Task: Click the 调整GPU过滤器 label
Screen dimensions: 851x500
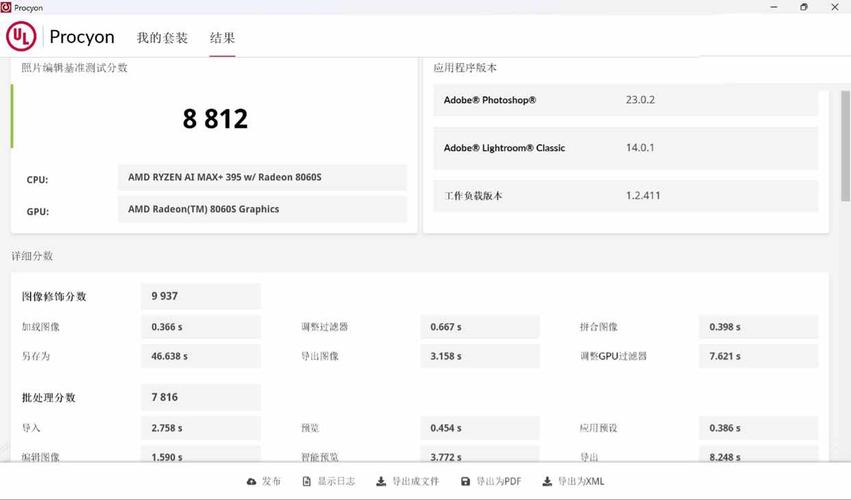Action: tap(613, 356)
